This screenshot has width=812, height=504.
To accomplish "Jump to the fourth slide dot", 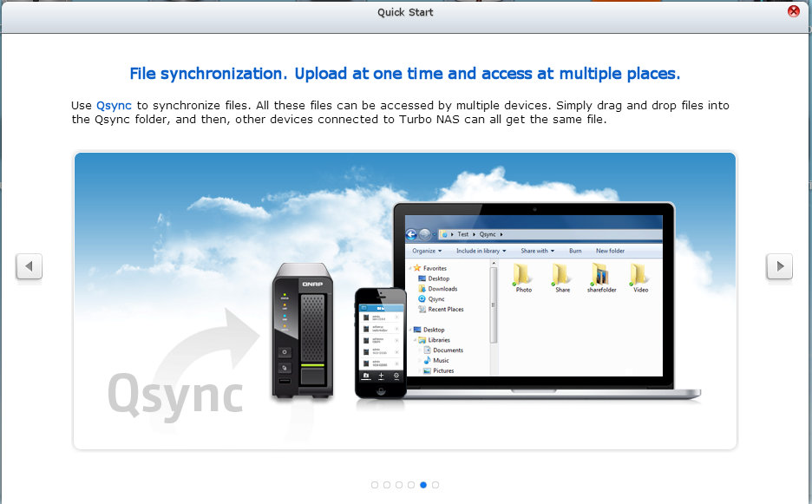I will pos(411,485).
